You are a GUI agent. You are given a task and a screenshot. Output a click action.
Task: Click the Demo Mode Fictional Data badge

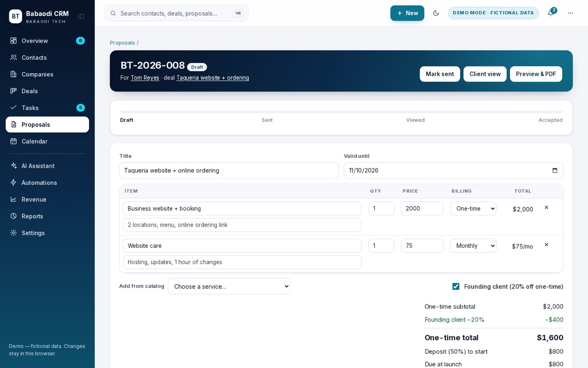[493, 13]
